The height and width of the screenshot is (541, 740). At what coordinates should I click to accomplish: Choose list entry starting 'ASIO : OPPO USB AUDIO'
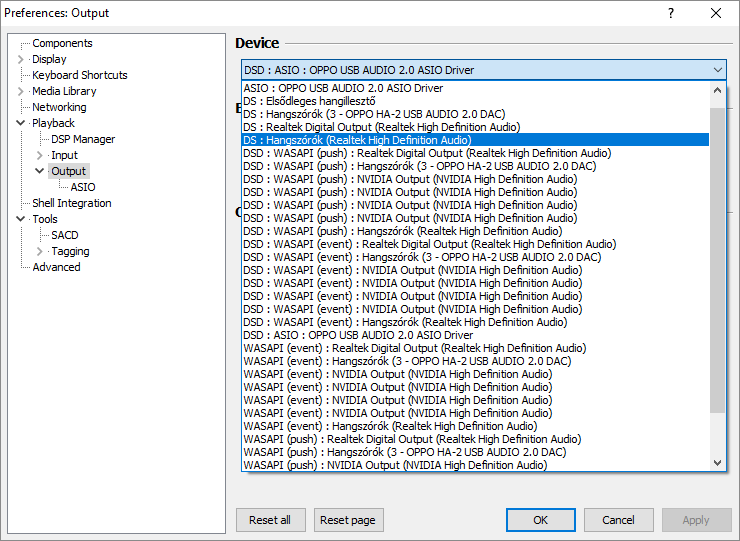click(x=475, y=88)
